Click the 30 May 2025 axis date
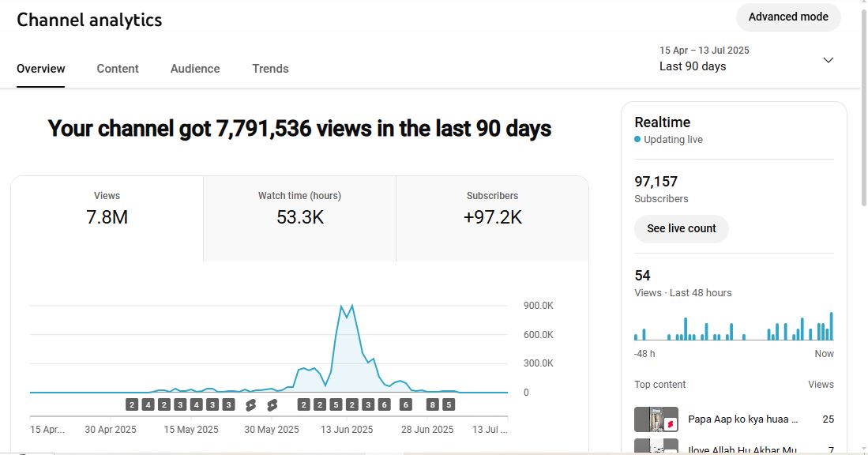The image size is (868, 455). point(271,430)
